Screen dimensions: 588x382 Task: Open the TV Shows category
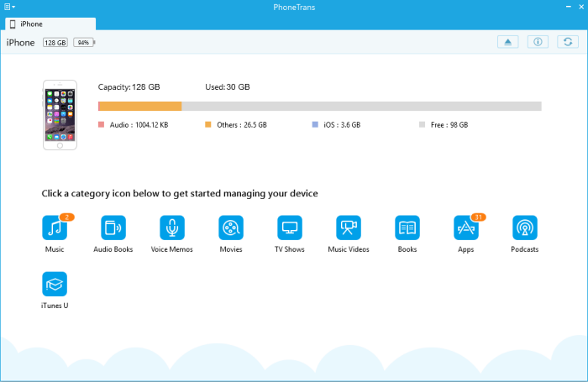tap(290, 228)
